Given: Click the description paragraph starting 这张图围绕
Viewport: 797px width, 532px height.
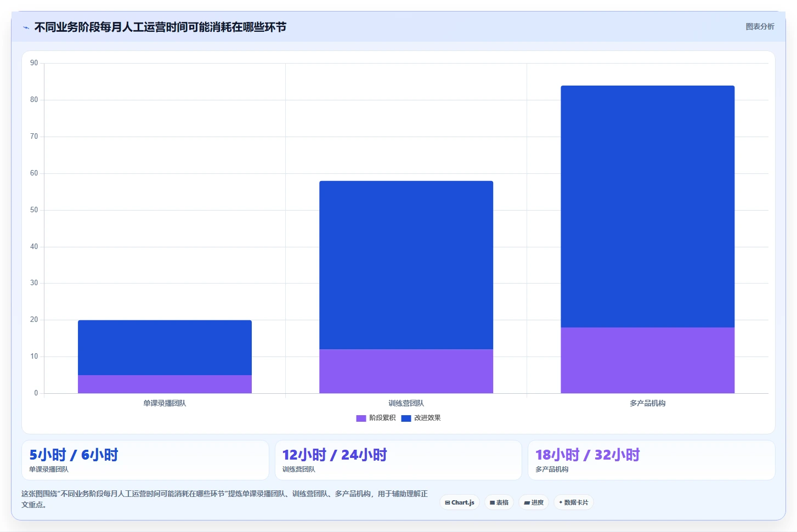Looking at the screenshot, I should click(224, 499).
